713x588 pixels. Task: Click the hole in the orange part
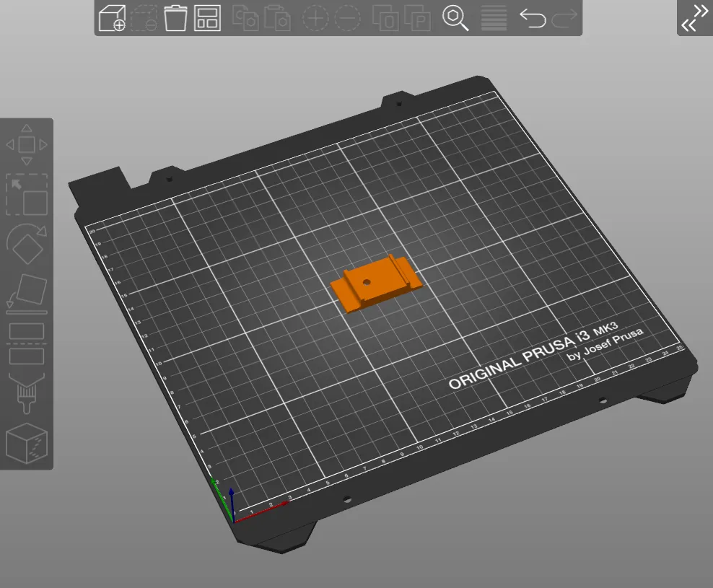pos(367,282)
